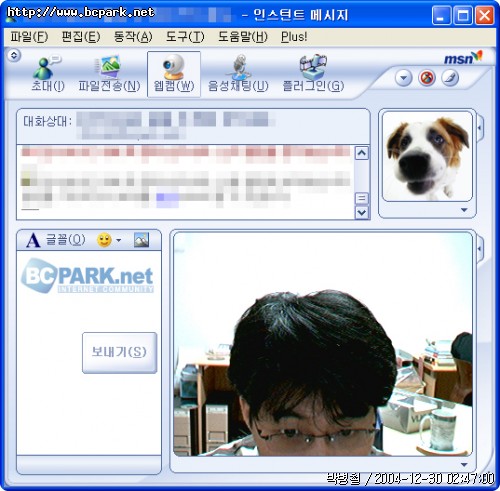Click the chat scrollbar thumb grip
Viewport: 500px width, 491px height.
362,198
